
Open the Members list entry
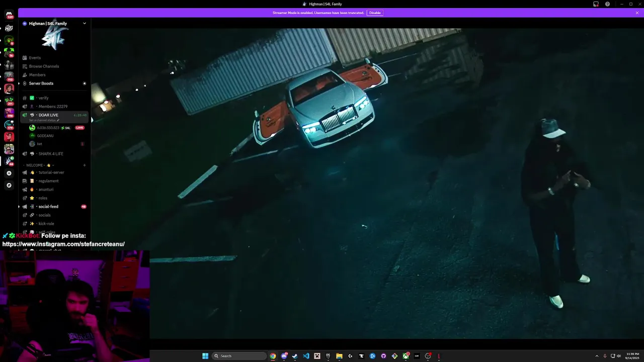click(37, 75)
